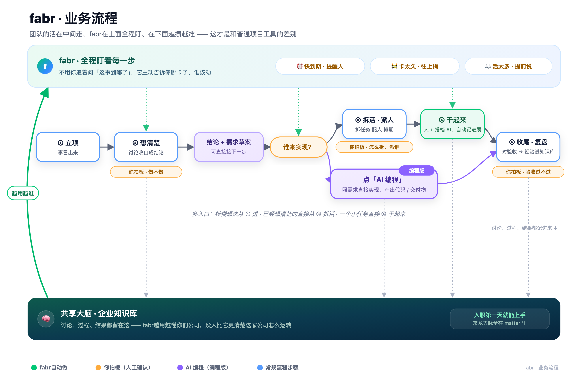Click the text '可直接接下一步'
Viewport: 588px width, 386px height.
[229, 151]
